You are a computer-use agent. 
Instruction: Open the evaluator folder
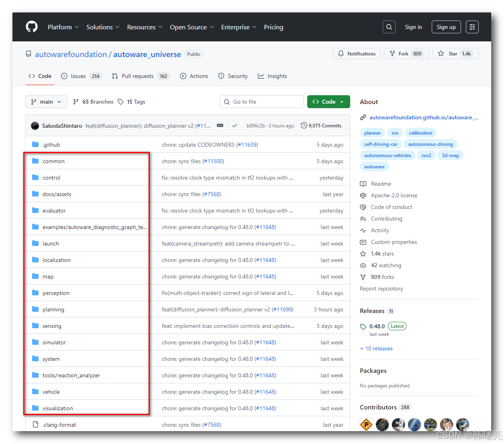coord(54,211)
